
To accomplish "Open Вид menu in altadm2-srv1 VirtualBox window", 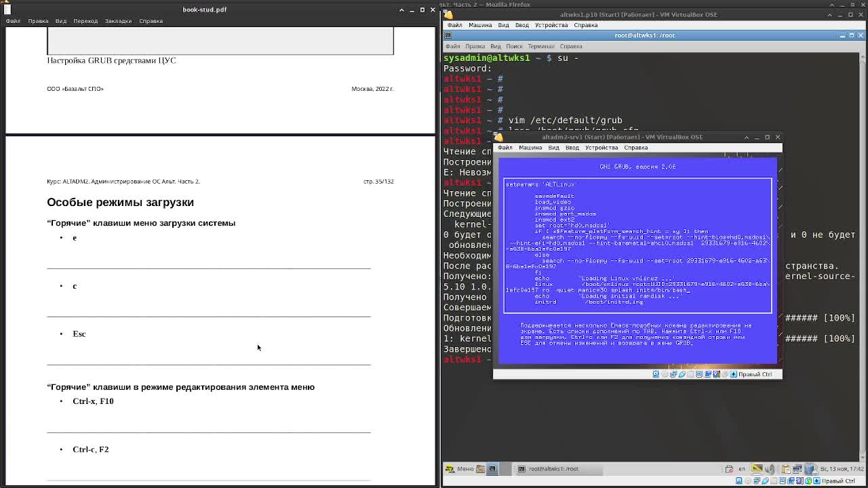I will pyautogui.click(x=553, y=148).
